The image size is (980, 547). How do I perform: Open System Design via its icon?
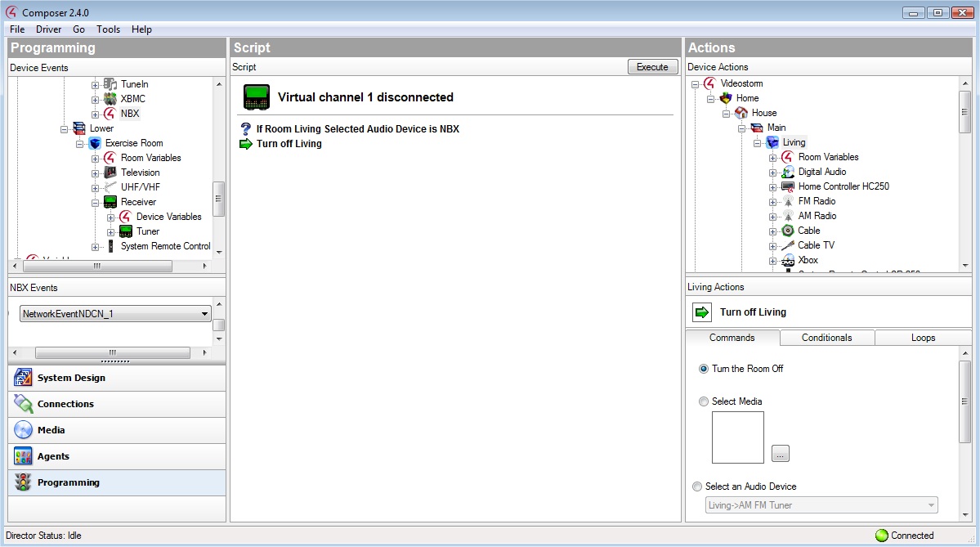pos(23,378)
